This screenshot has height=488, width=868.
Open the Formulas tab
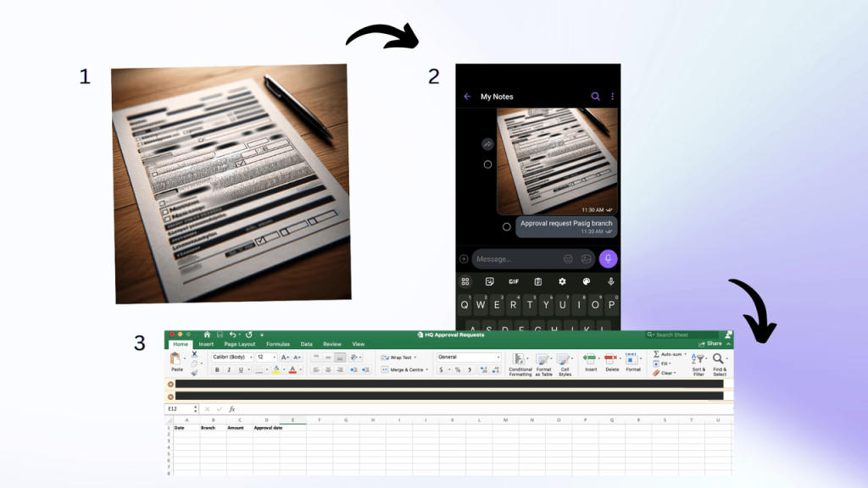(x=278, y=344)
